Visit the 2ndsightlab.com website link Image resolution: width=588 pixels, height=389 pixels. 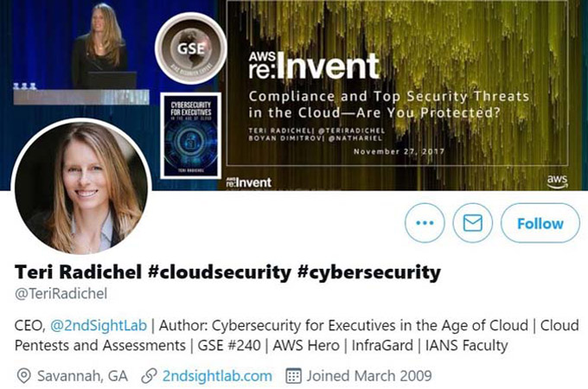(x=217, y=376)
